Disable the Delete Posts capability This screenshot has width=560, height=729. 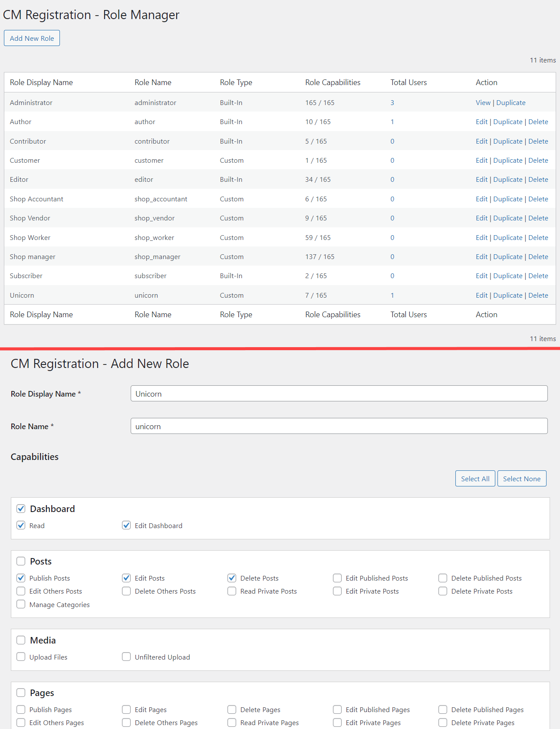coord(232,578)
